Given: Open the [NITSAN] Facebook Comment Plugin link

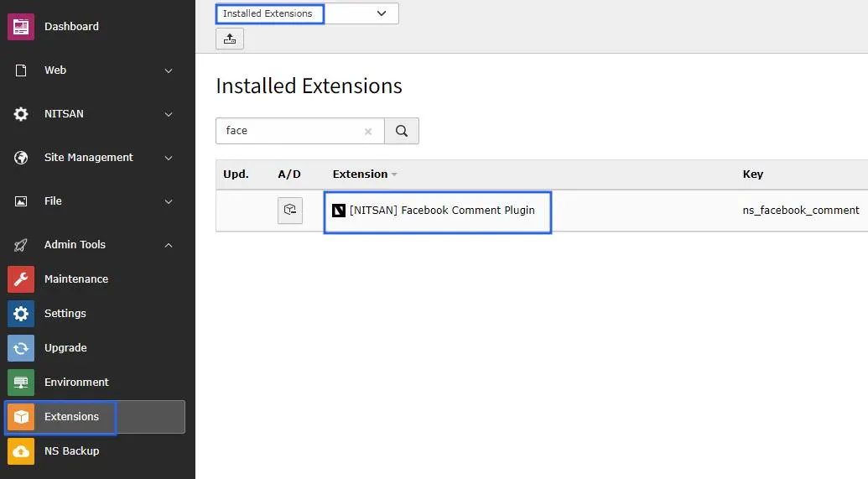Looking at the screenshot, I should point(442,211).
